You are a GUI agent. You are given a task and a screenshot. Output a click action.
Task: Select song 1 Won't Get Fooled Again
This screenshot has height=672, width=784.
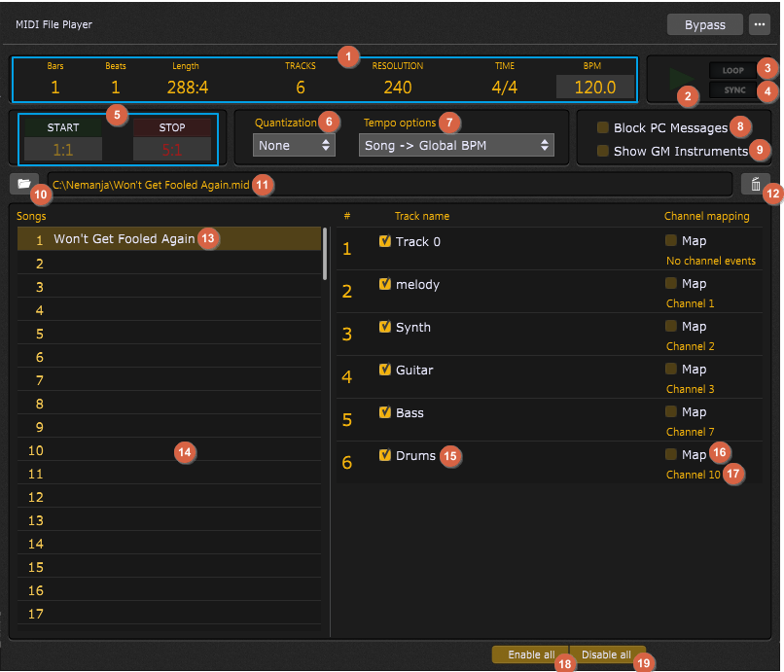click(x=169, y=239)
